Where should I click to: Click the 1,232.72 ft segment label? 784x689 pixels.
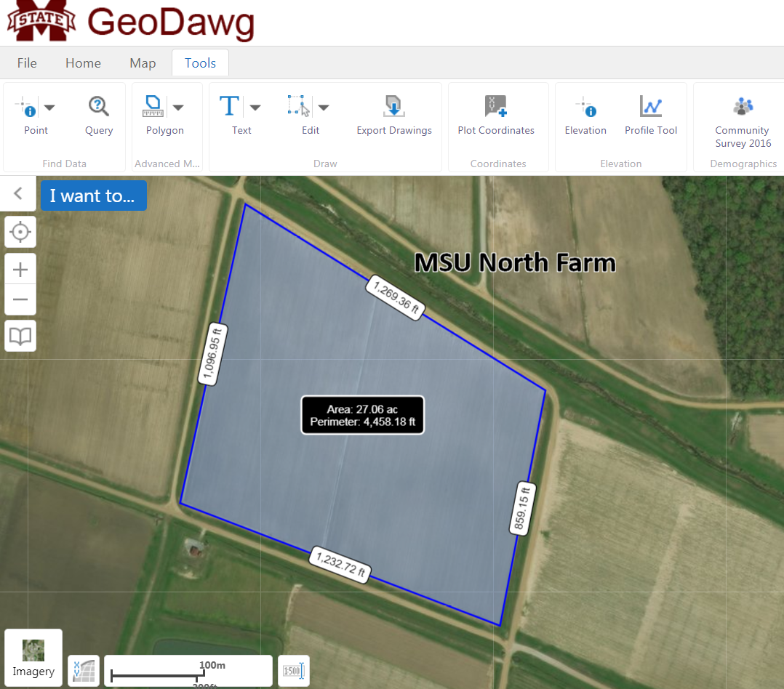pyautogui.click(x=340, y=565)
